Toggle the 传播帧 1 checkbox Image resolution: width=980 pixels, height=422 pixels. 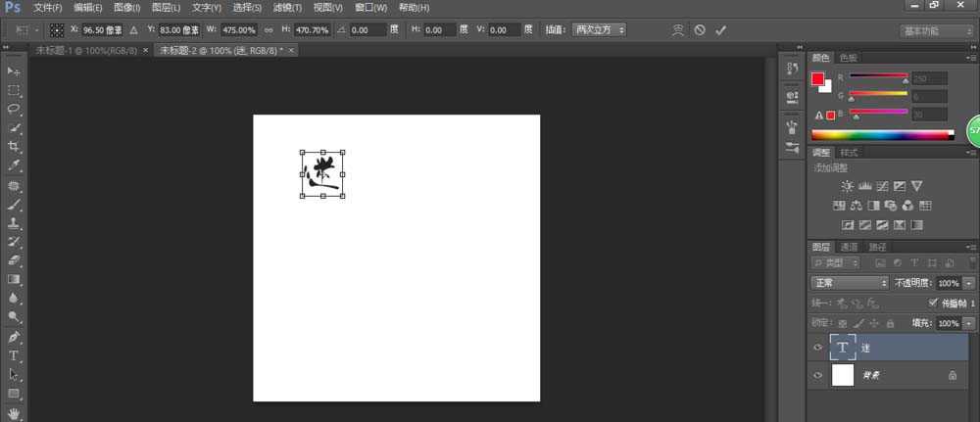click(x=932, y=304)
